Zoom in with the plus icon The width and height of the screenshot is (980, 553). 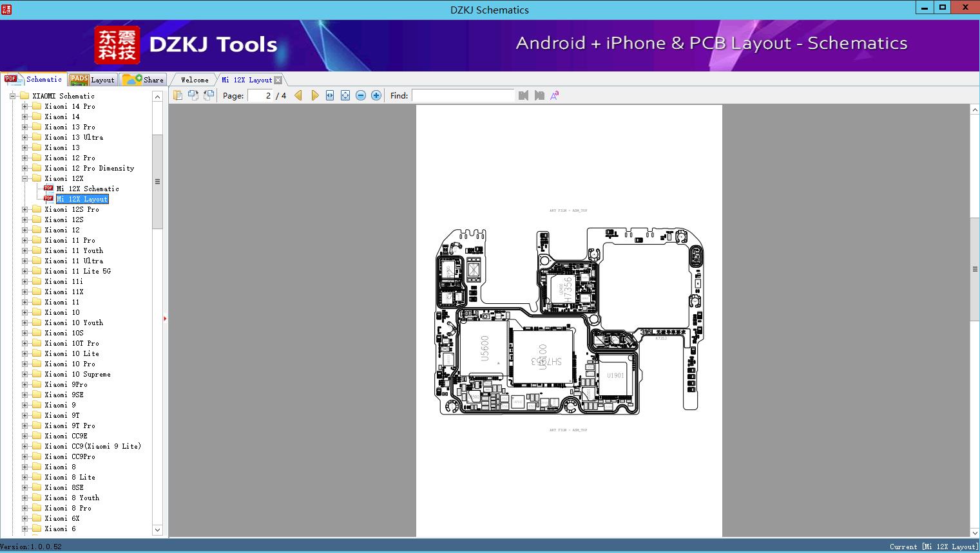(376, 95)
